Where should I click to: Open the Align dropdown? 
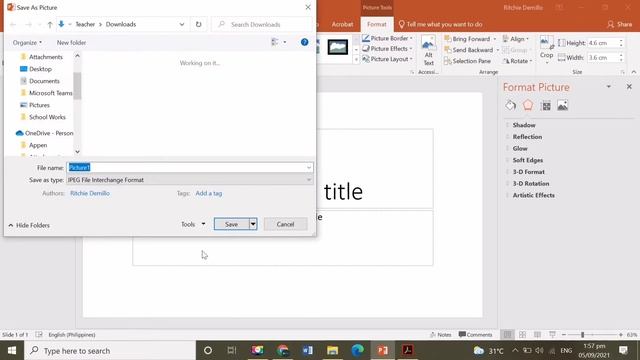pyautogui.click(x=516, y=39)
